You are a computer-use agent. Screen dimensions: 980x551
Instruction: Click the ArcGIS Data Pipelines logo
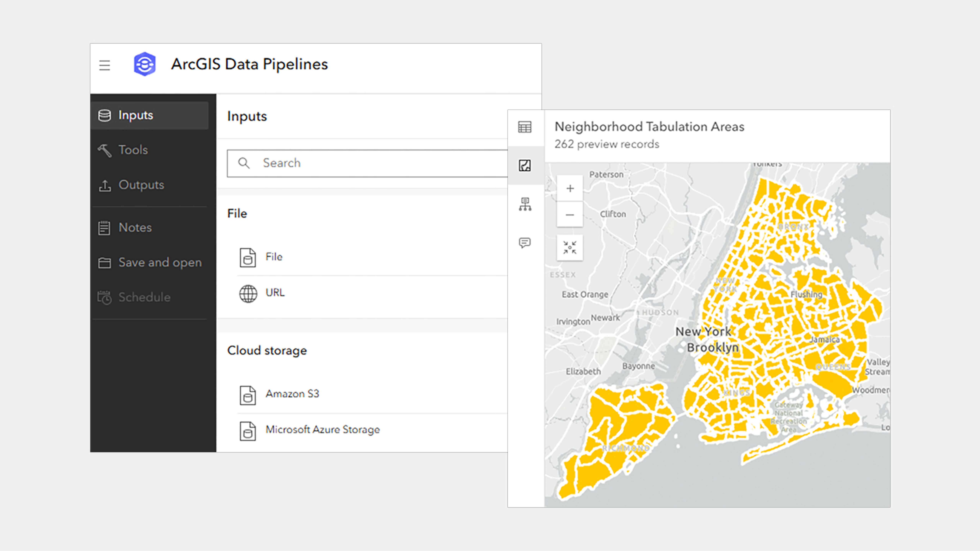(x=145, y=64)
